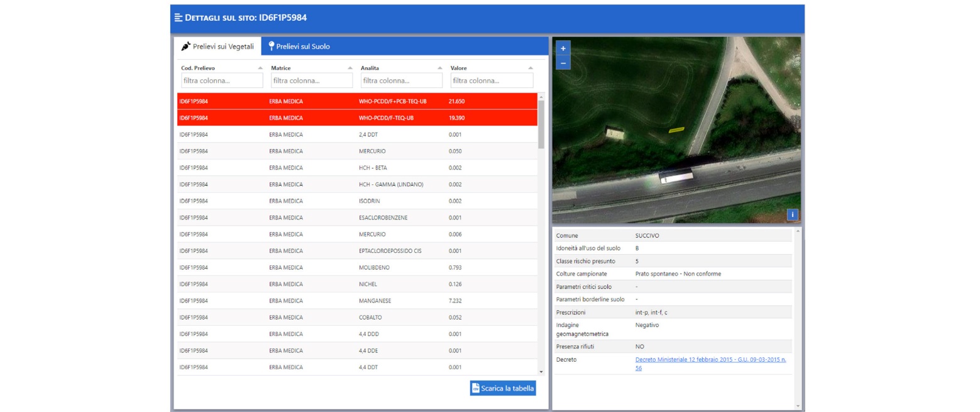Sort the Analita column arrow
The height and width of the screenshot is (412, 980).
(440, 68)
